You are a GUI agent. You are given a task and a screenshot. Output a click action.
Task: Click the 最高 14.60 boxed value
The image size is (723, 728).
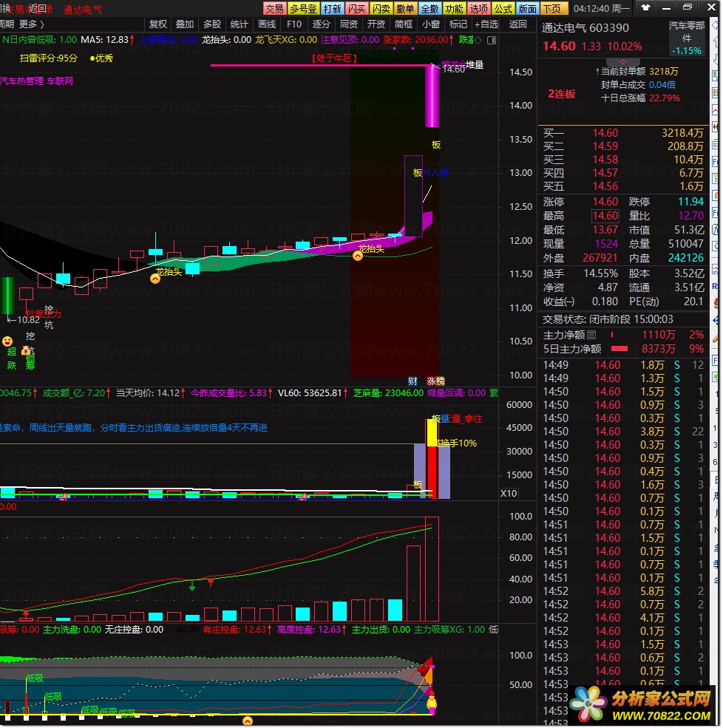[605, 216]
